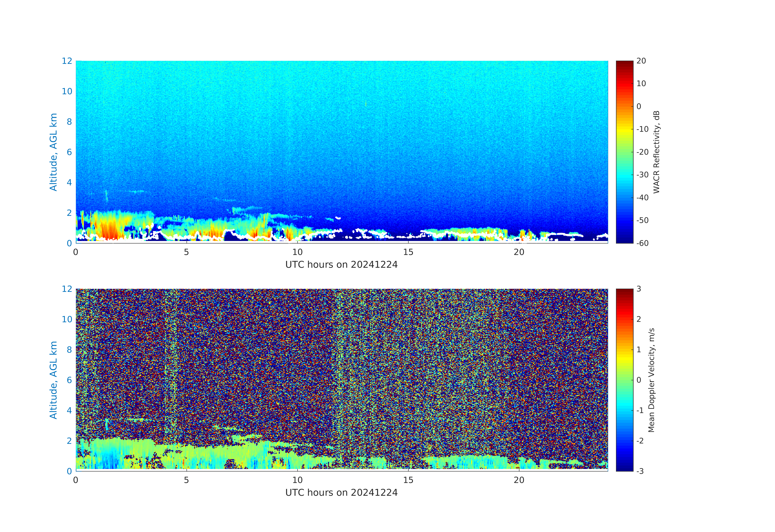Click the -3 tick on velocity colorbar

point(640,471)
